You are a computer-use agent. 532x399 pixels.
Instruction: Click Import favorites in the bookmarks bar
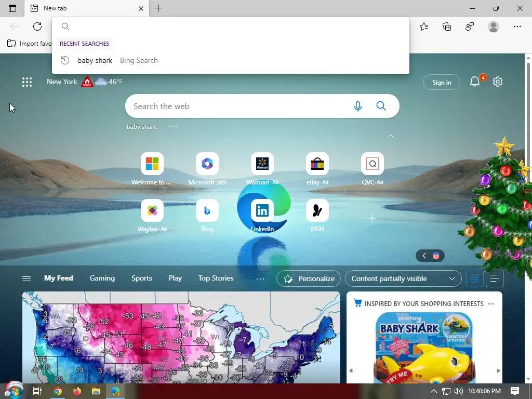tap(29, 44)
